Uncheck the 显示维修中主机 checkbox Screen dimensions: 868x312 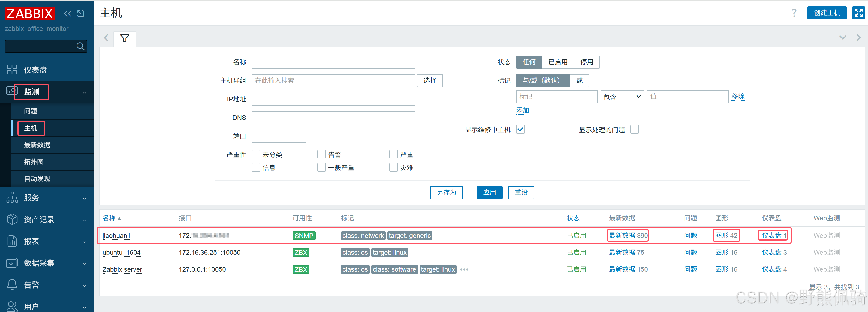coord(520,130)
